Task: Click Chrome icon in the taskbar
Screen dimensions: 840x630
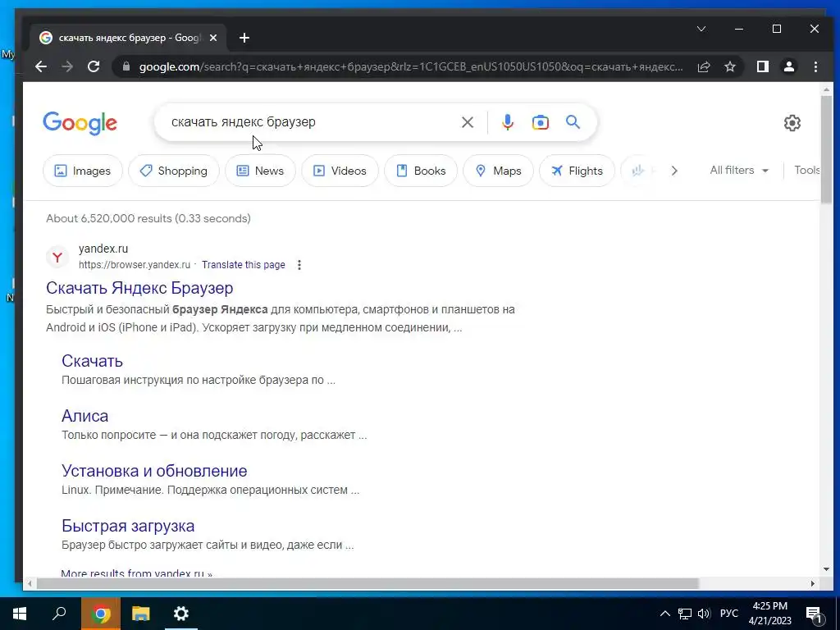Action: click(x=101, y=614)
